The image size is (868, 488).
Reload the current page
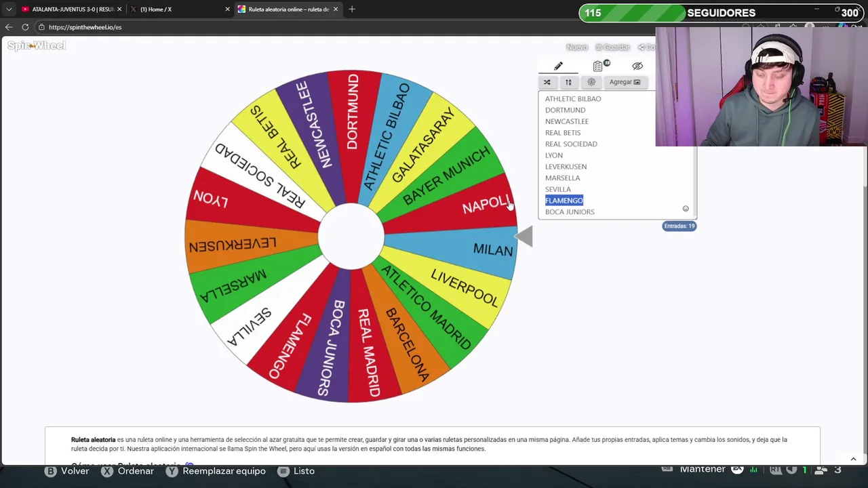(x=25, y=27)
